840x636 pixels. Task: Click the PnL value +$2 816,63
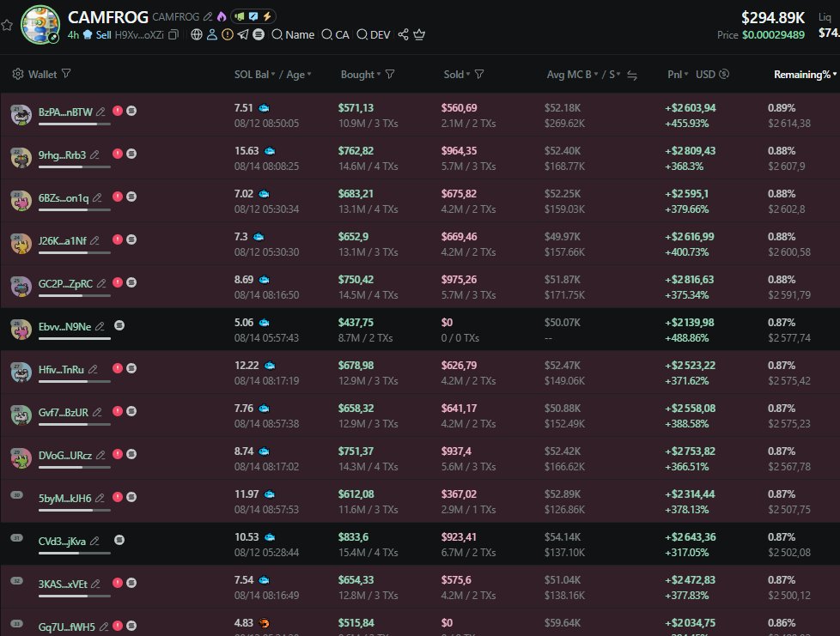coord(690,280)
